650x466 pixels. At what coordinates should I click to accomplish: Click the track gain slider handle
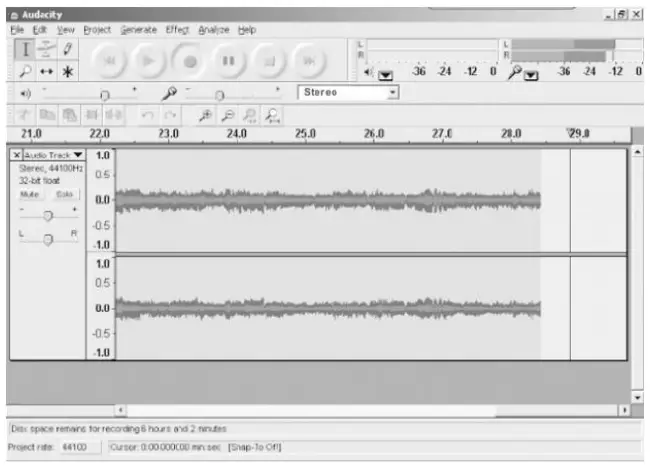(x=48, y=216)
